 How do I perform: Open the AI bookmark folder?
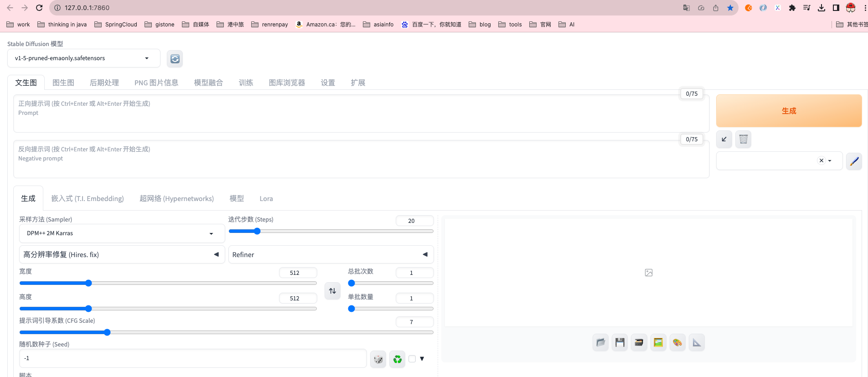[567, 24]
